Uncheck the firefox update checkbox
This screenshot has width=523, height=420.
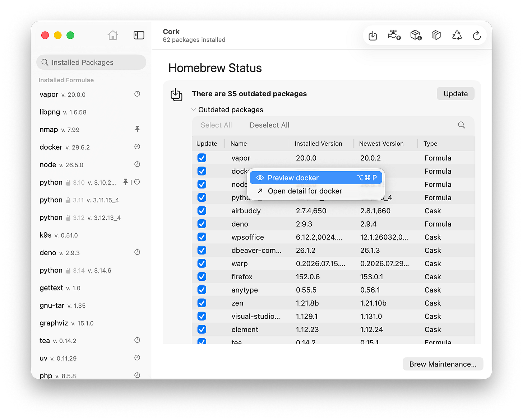tap(202, 277)
